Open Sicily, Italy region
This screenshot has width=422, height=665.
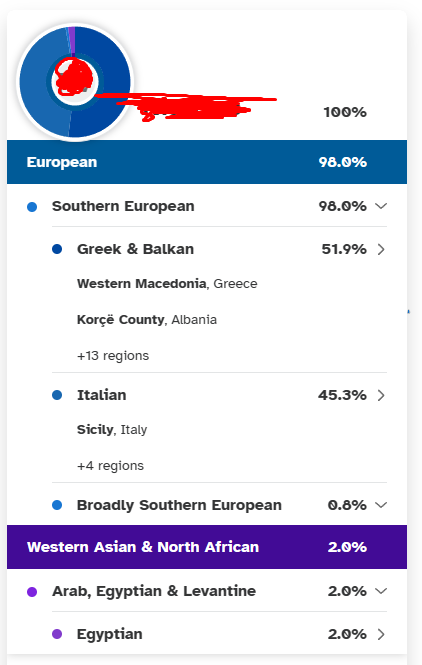pyautogui.click(x=112, y=430)
